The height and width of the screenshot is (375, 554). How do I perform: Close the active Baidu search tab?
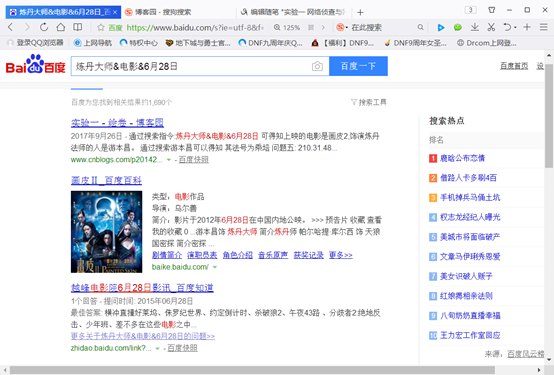115,12
